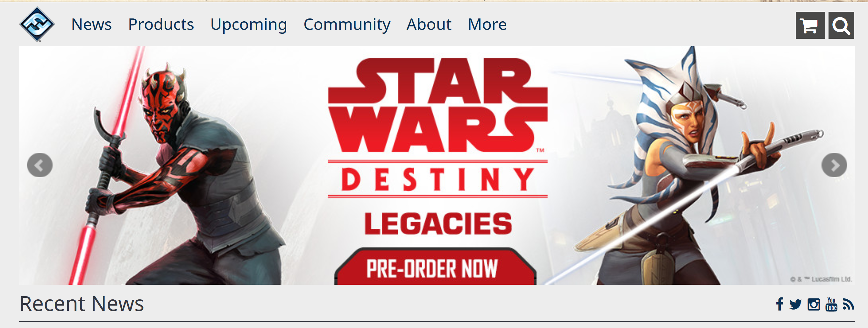Open site search with the magnifier icon
Image resolution: width=868 pixels, height=328 pixels.
(841, 25)
